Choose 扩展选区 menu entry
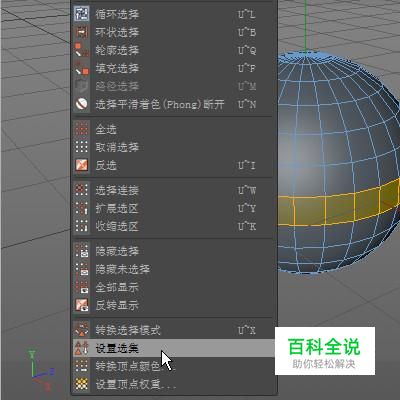Screen dimensions: 400x400 (x=173, y=208)
